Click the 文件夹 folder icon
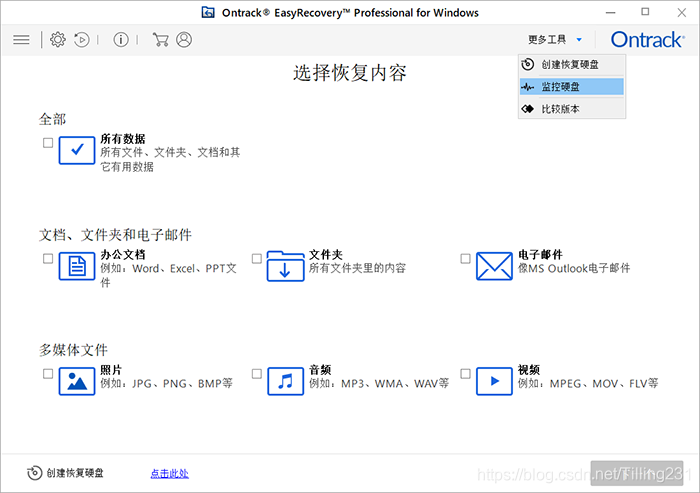The width and height of the screenshot is (700, 493). 285,266
